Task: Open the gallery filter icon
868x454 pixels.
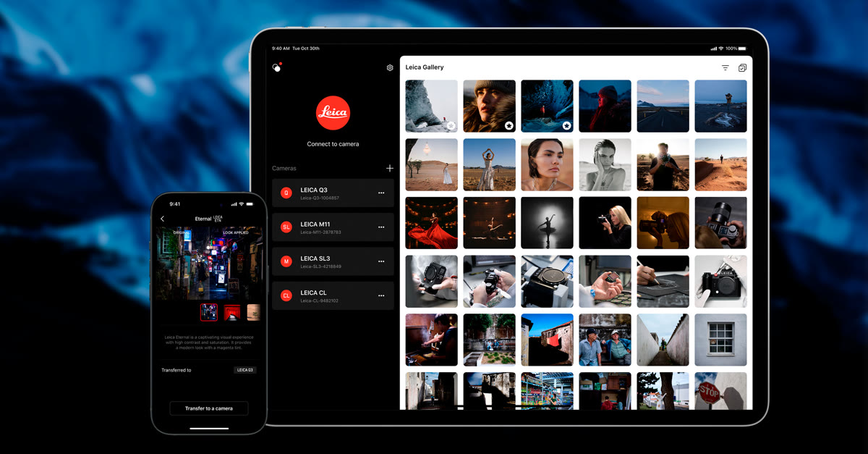Action: (x=725, y=67)
